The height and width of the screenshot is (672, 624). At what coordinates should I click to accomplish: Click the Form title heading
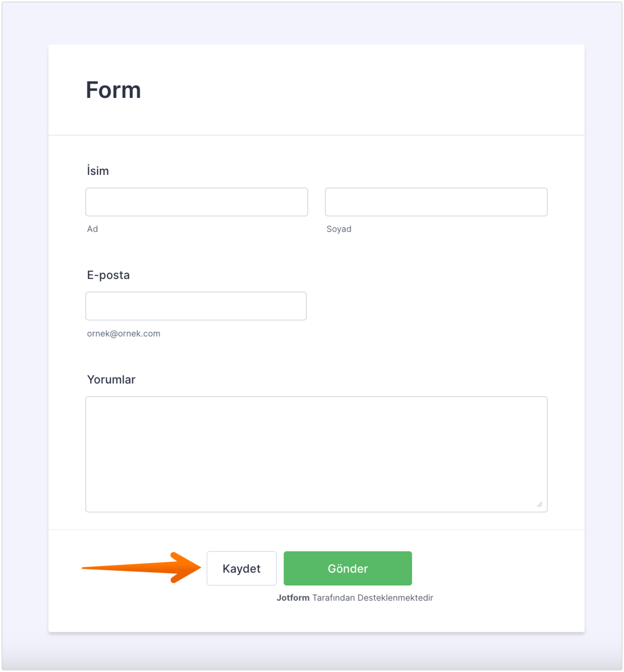click(113, 90)
